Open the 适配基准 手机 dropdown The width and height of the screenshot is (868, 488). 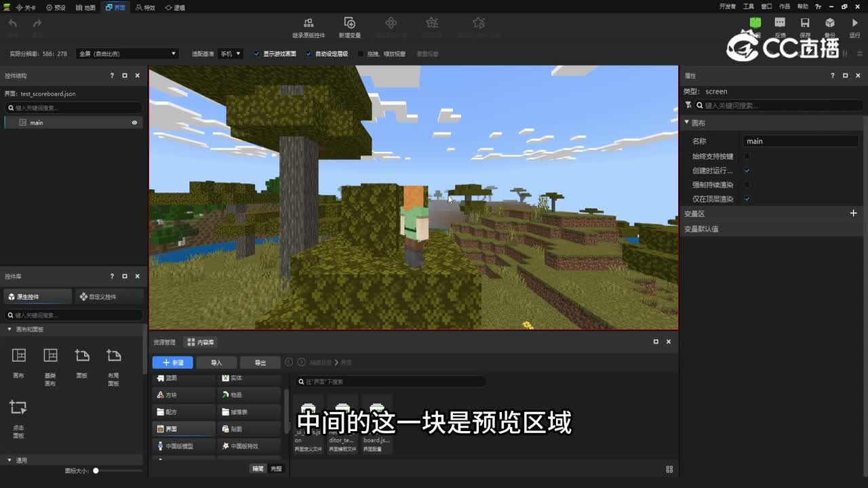tap(230, 54)
